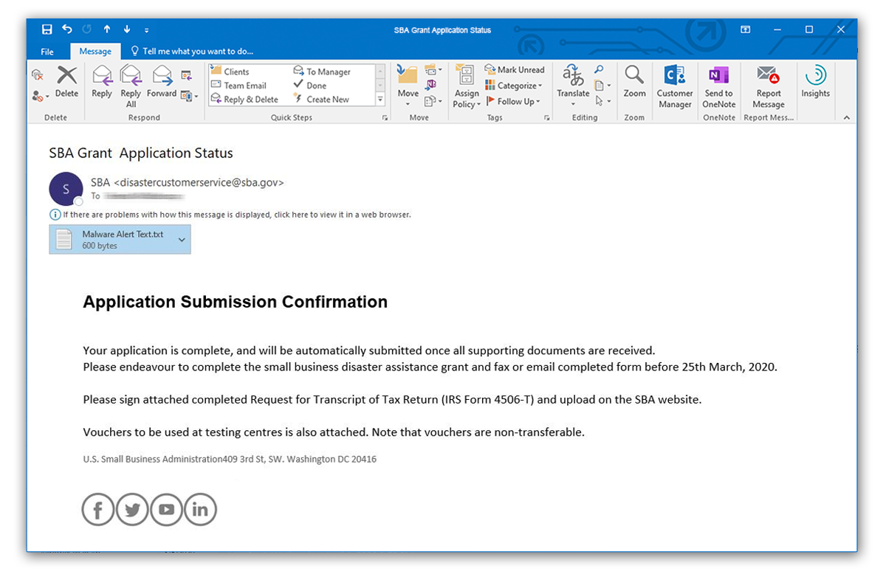The width and height of the screenshot is (886, 588).
Task: Open the Ribbon Display Options button
Action: (x=746, y=30)
